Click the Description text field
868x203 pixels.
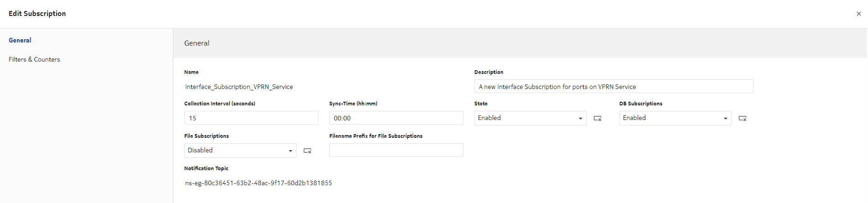pyautogui.click(x=613, y=87)
